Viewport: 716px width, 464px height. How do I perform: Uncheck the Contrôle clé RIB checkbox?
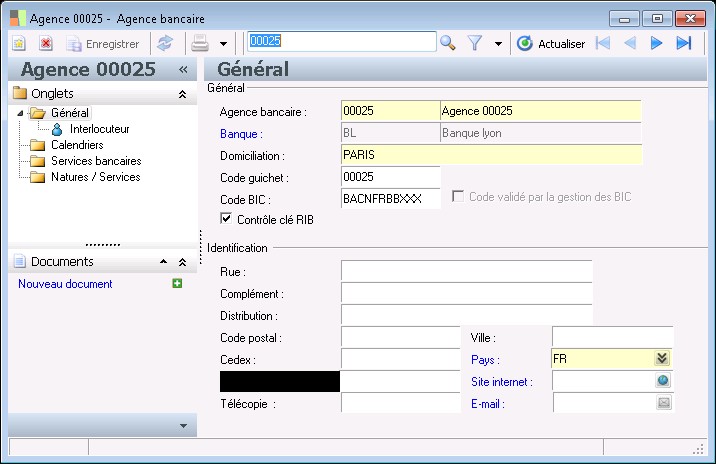pos(226,219)
